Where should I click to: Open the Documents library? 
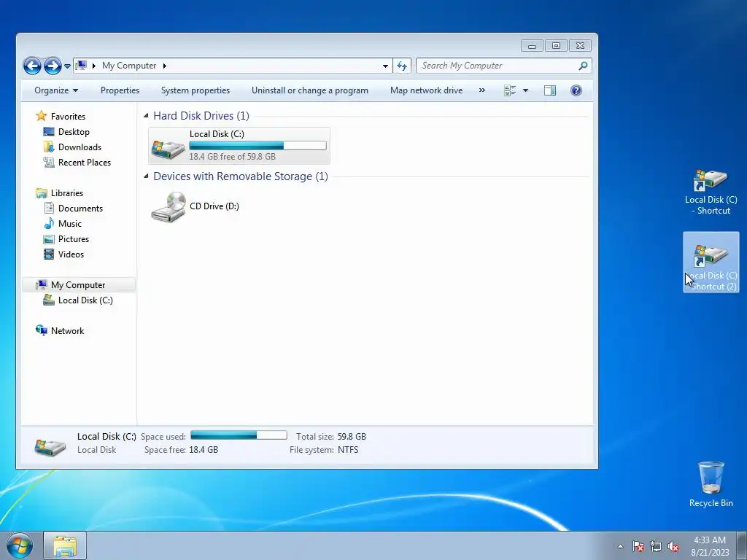coord(80,208)
